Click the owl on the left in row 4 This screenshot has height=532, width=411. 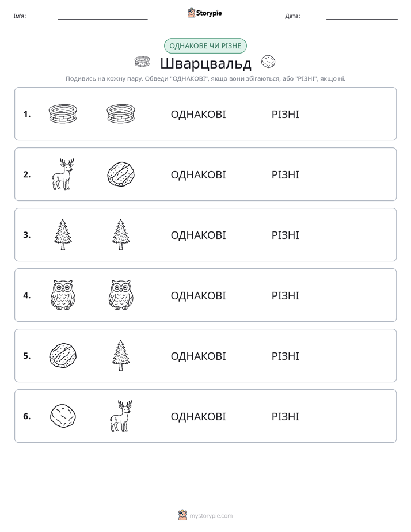click(x=63, y=295)
